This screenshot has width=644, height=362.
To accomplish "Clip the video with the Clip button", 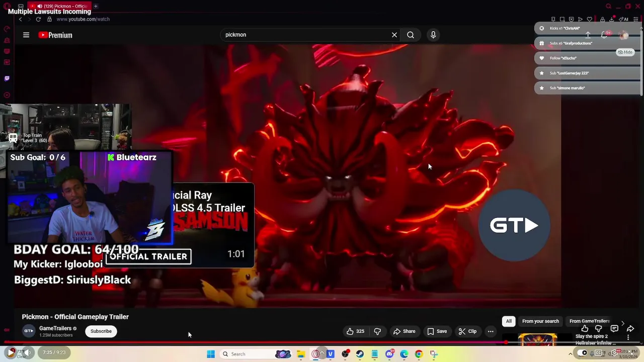I will pos(467,331).
